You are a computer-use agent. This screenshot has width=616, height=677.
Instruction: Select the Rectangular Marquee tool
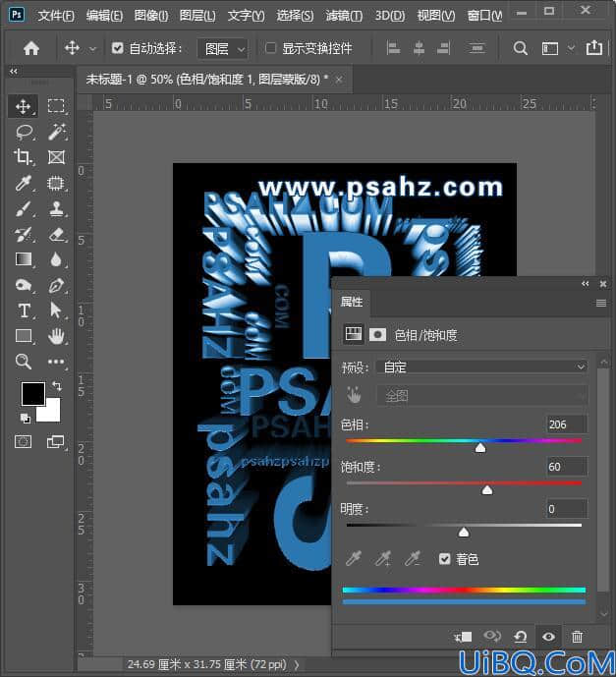pos(56,106)
